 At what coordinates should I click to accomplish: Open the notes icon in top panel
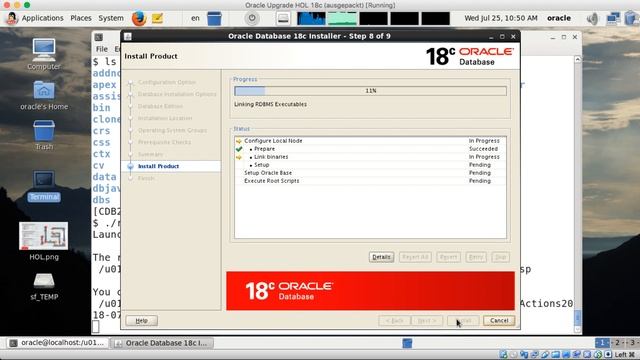[157, 18]
